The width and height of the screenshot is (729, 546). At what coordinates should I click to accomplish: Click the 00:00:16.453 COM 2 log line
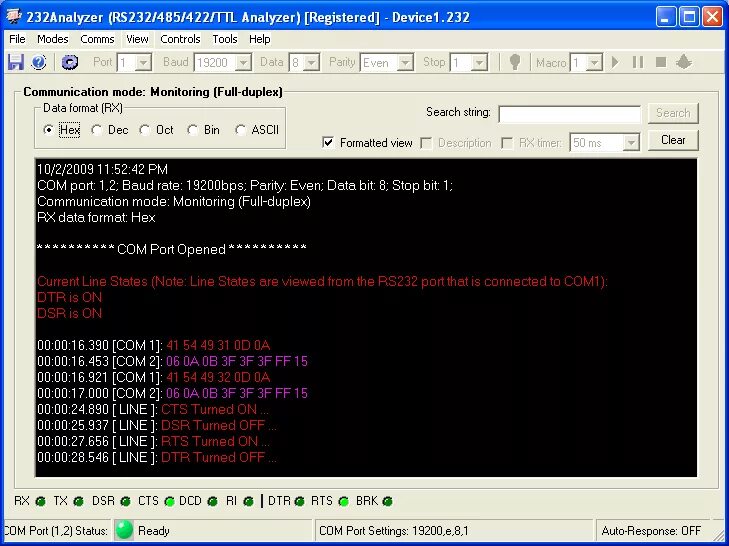pos(172,361)
